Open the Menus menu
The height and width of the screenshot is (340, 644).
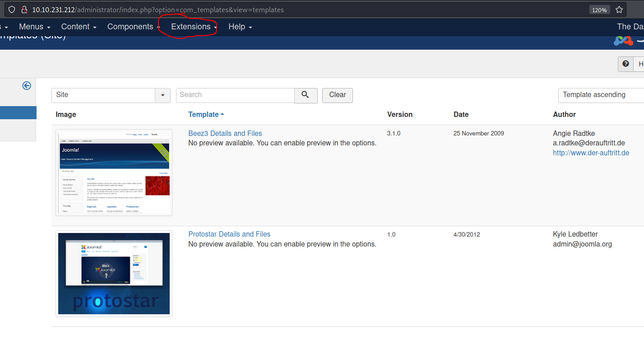click(34, 27)
